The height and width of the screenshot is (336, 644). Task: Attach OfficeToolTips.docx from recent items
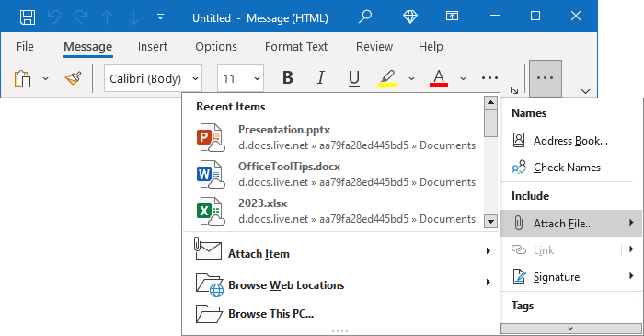pyautogui.click(x=336, y=174)
